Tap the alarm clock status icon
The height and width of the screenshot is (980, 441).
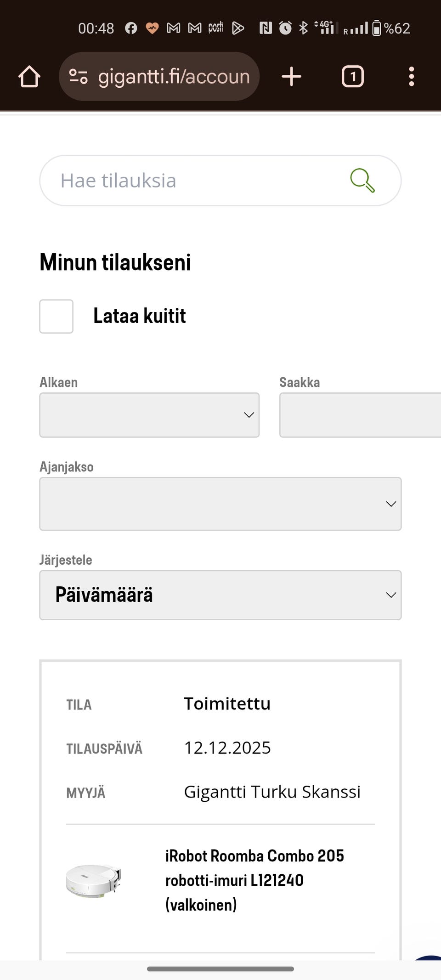click(284, 28)
